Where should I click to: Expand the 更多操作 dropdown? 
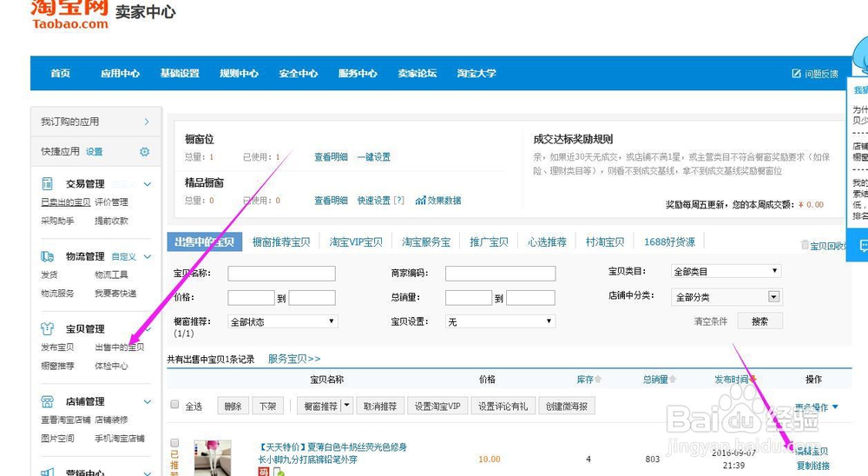click(817, 407)
